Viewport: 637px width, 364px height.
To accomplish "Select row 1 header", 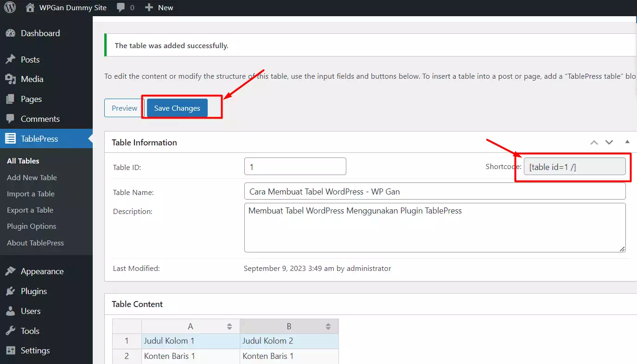I will point(127,341).
